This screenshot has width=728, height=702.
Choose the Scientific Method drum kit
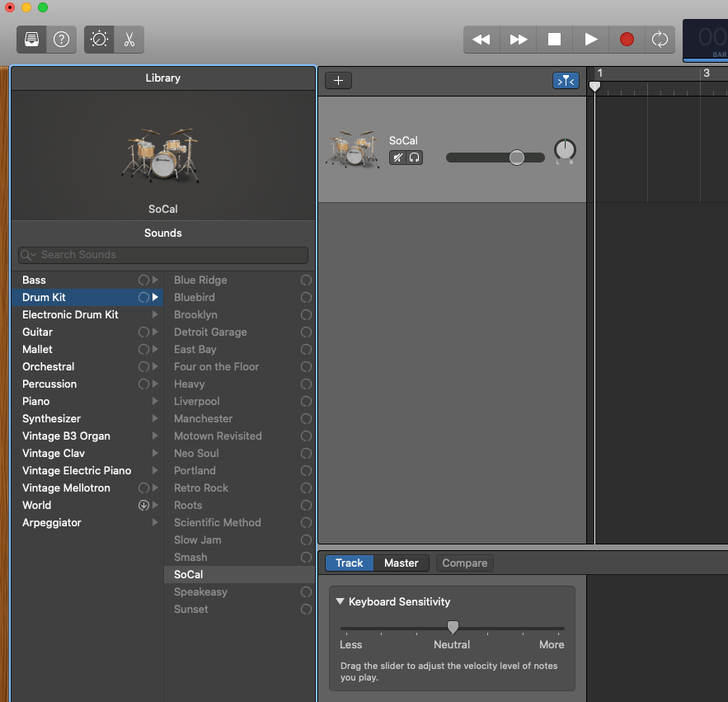239,523
